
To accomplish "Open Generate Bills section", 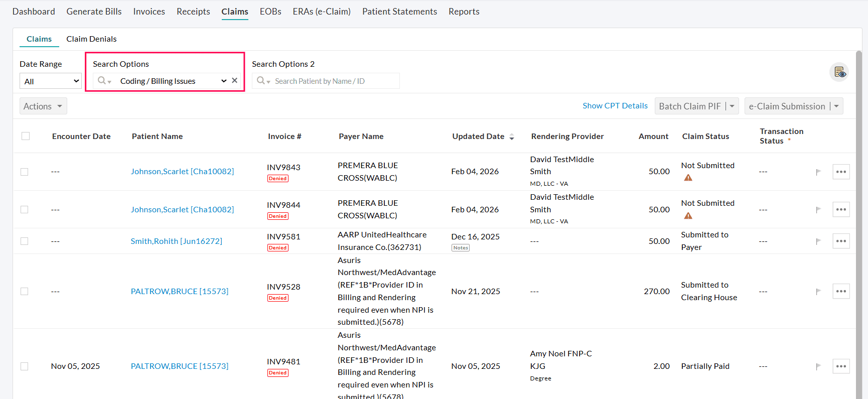I will 94,11.
